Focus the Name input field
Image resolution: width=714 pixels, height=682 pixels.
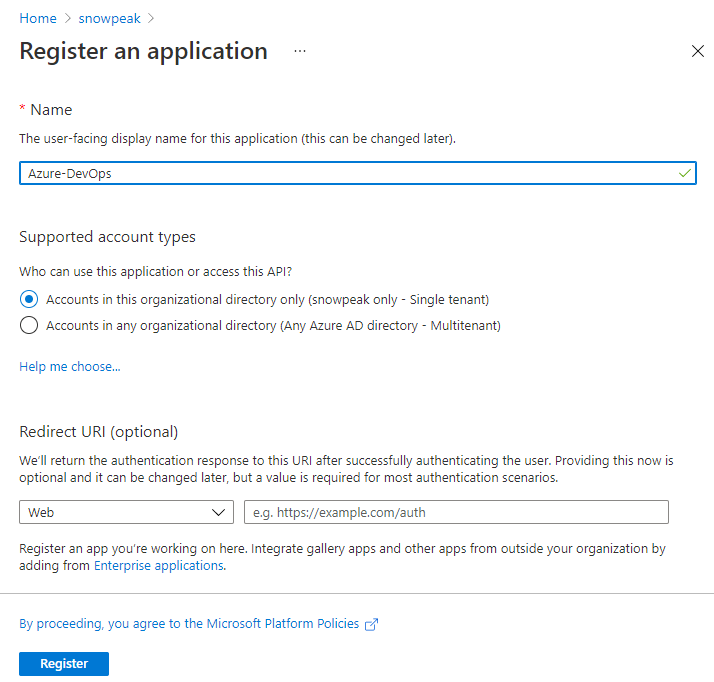(x=357, y=173)
